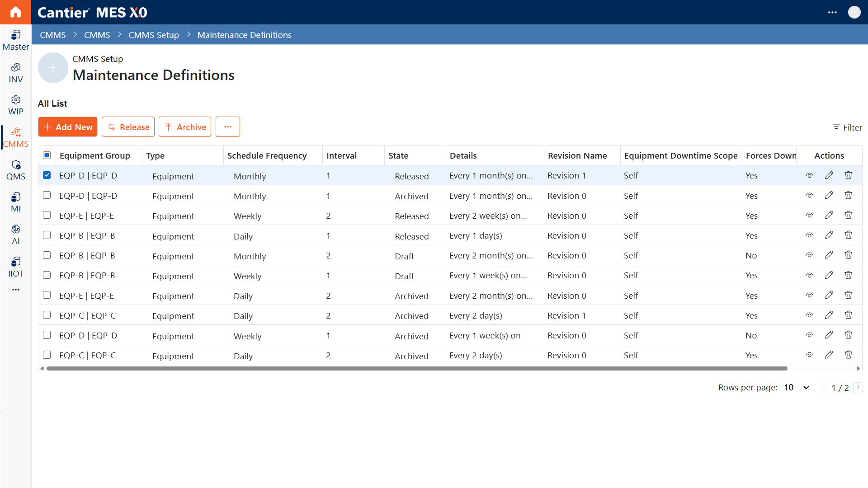This screenshot has height=488, width=868.
Task: Open the Master module in sidebar
Action: click(15, 40)
